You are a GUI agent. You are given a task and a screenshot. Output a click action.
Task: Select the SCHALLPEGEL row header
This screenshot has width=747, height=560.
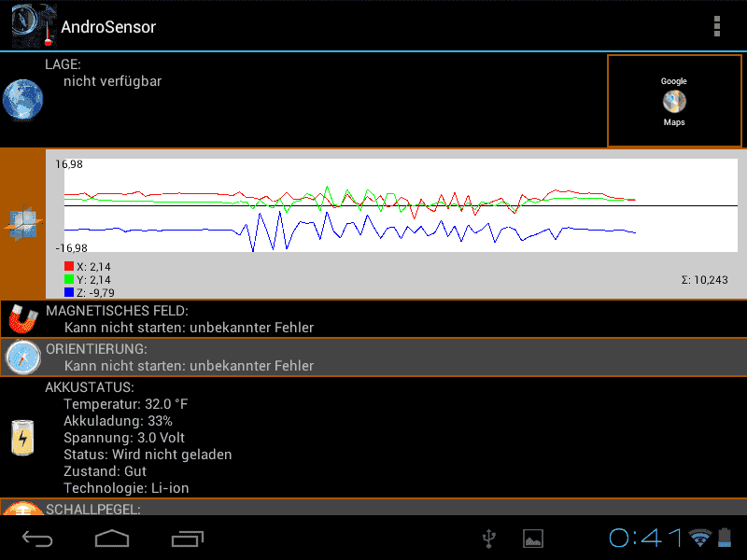click(373, 507)
